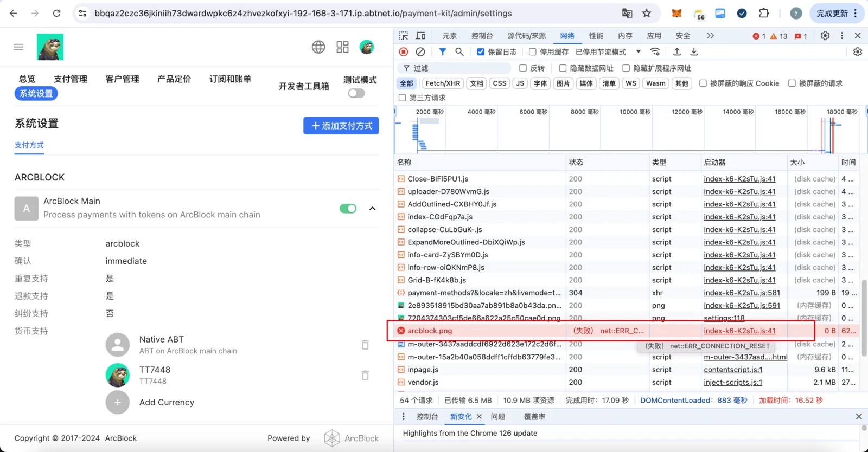Open the drawer three-dot menu beside 控制台
Image resolution: width=868 pixels, height=452 pixels.
[403, 416]
